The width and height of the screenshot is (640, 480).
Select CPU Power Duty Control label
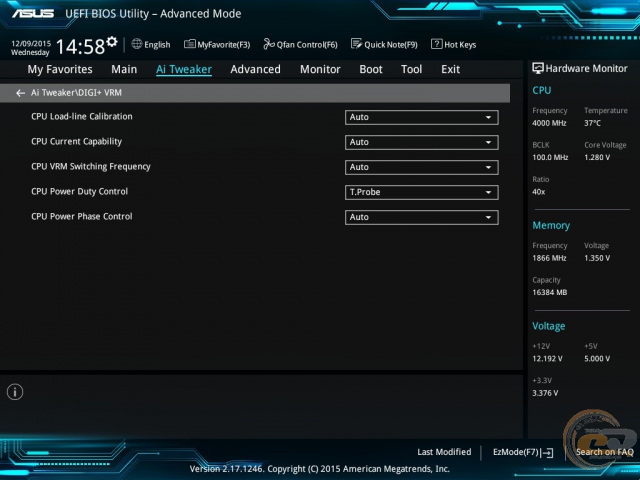pos(80,191)
